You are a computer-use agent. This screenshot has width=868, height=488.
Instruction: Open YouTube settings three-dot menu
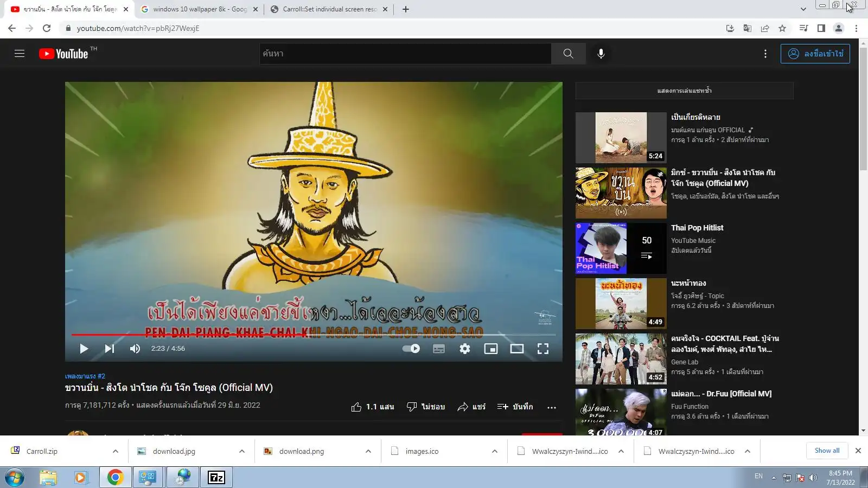click(765, 54)
